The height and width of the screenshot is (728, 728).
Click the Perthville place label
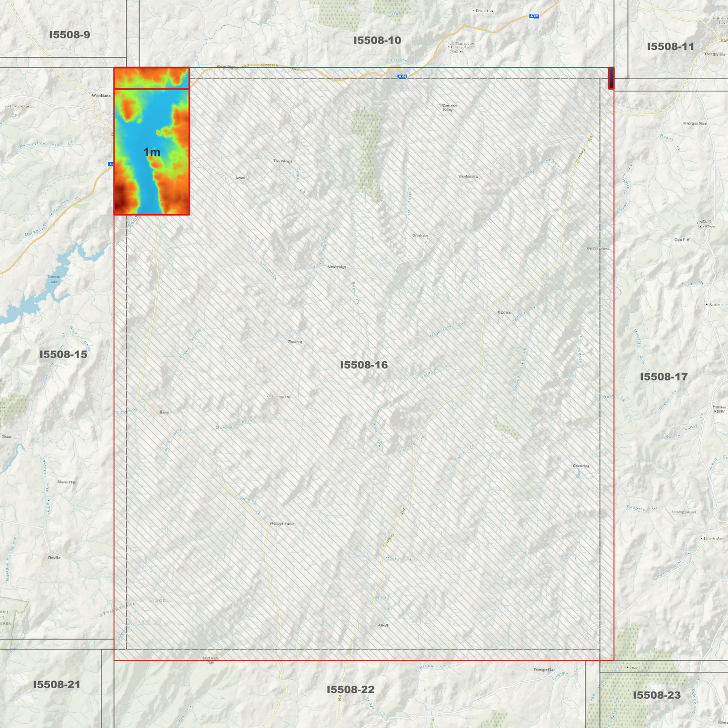pos(715,54)
